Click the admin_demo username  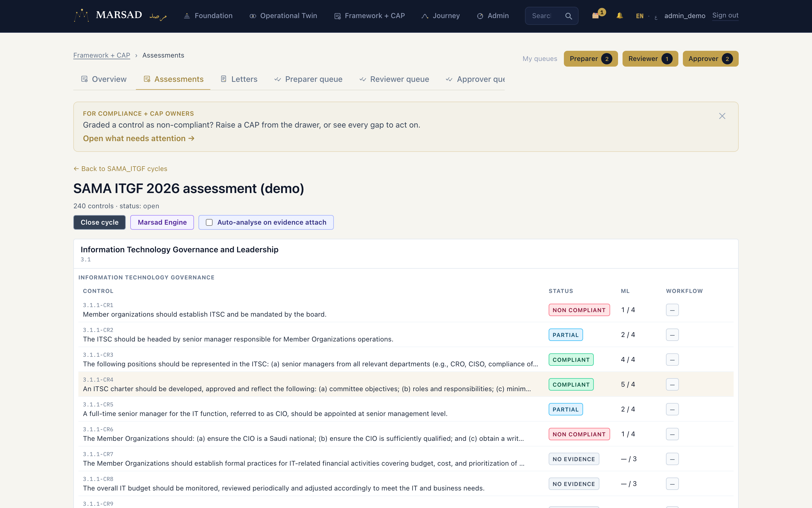point(685,16)
